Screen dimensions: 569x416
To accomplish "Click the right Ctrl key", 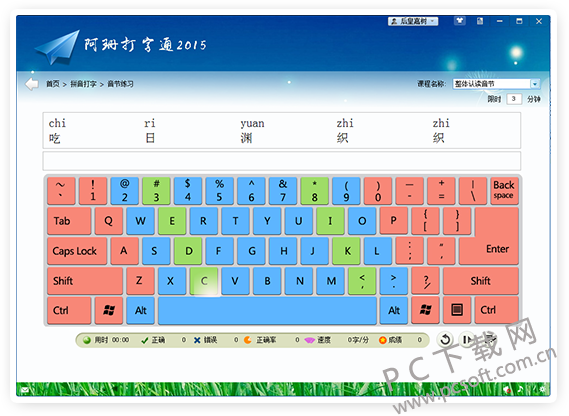I will 496,310.
